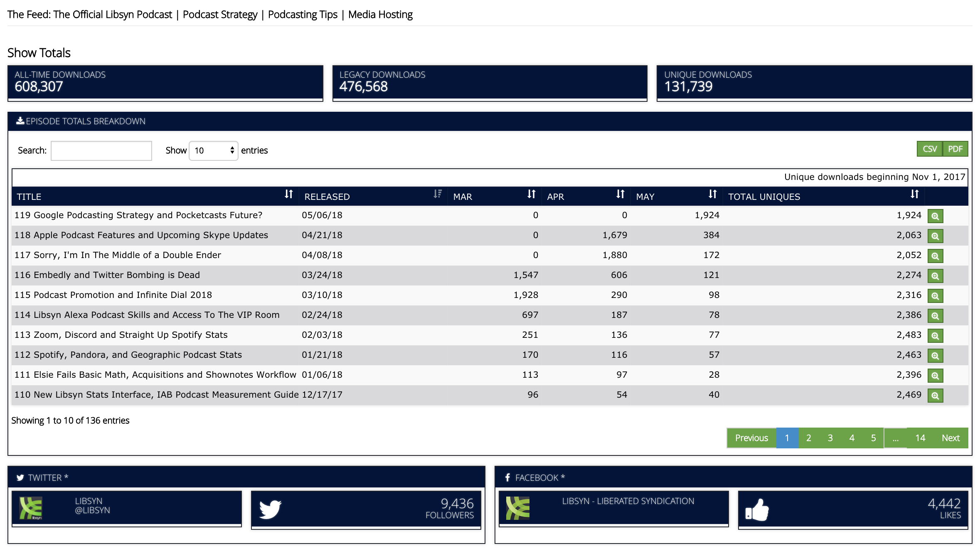Click the UNIQUE DOWNLOADS total card
This screenshot has height=551, width=980.
(814, 83)
